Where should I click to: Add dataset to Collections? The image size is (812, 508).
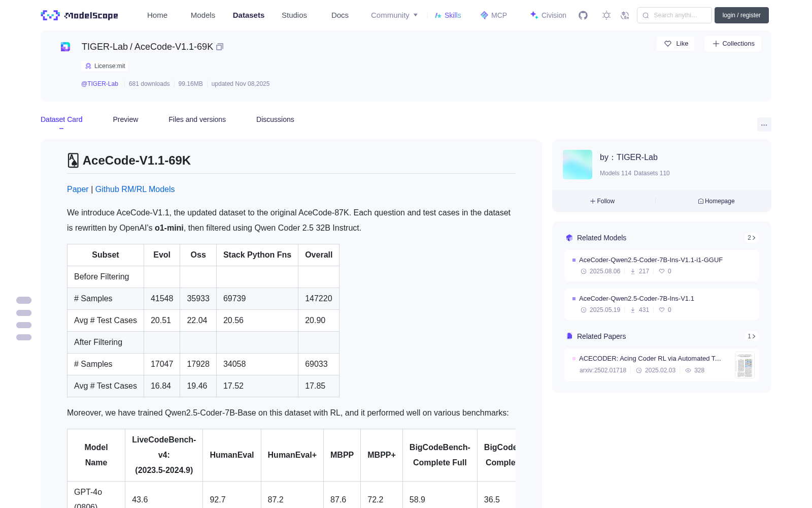point(733,44)
